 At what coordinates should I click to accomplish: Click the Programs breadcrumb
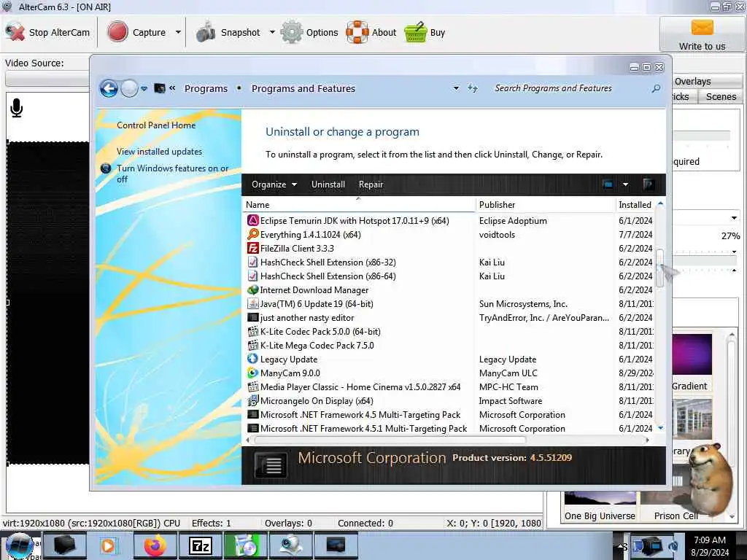pyautogui.click(x=206, y=88)
